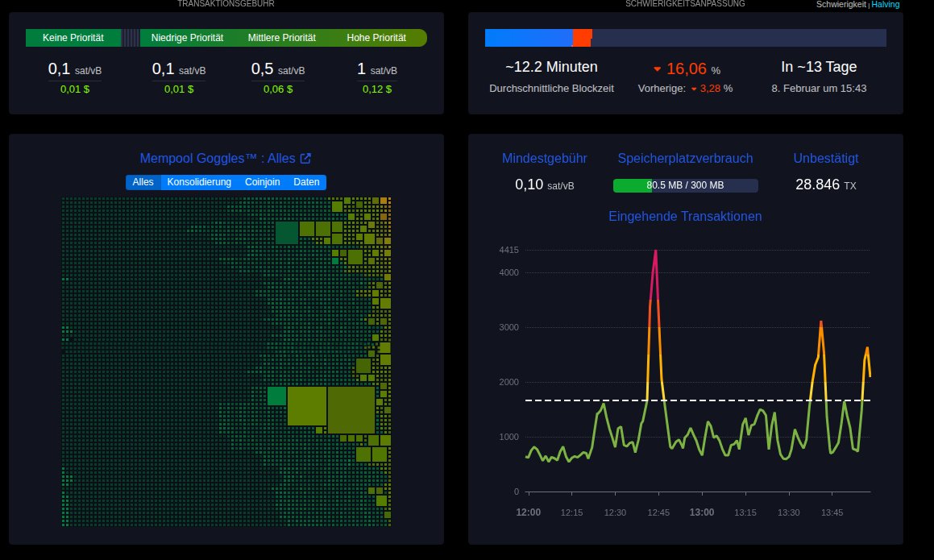Switch to the Konsolidierung filter
This screenshot has height=560, width=934.
(x=199, y=182)
